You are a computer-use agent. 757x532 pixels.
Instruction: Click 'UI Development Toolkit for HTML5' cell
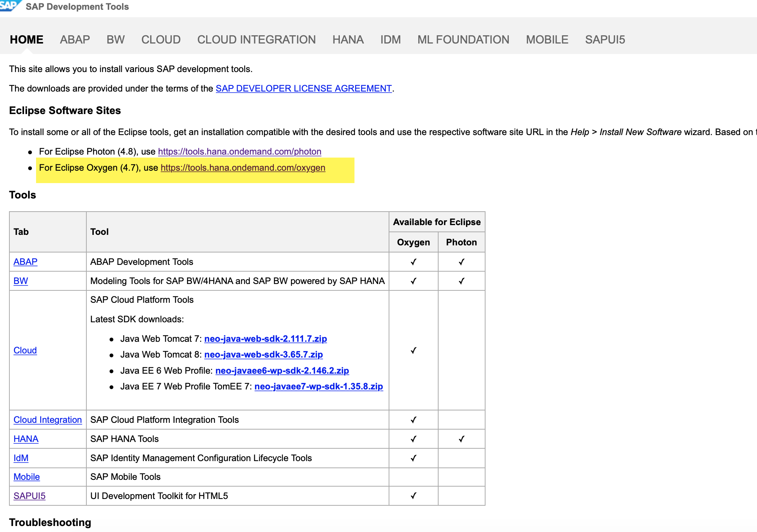[x=238, y=496]
